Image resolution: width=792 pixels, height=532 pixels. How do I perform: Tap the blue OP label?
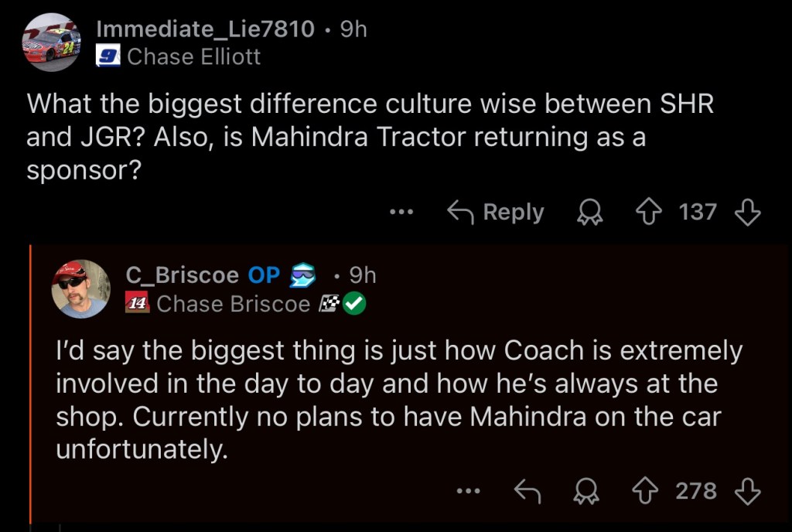[264, 275]
